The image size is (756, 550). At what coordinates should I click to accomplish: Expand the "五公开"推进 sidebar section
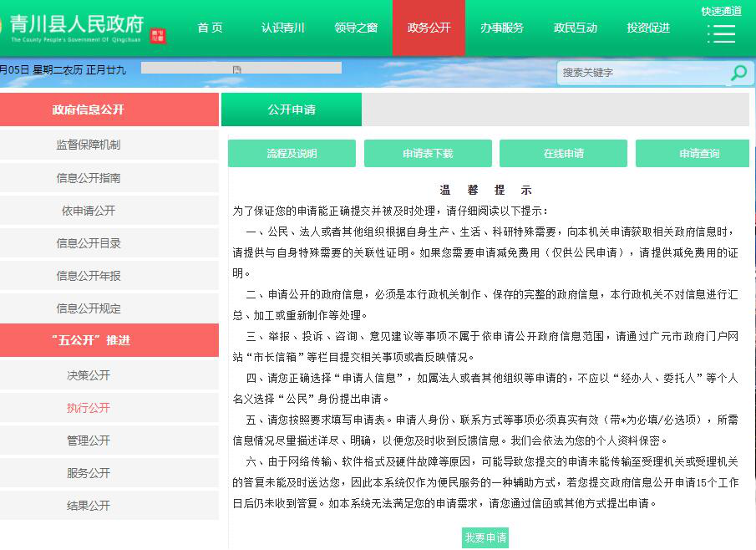tap(109, 340)
